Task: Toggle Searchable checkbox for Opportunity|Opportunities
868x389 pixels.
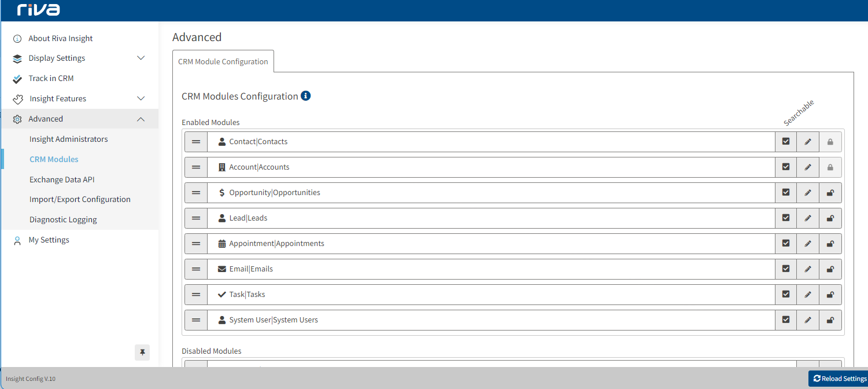Action: click(x=786, y=192)
